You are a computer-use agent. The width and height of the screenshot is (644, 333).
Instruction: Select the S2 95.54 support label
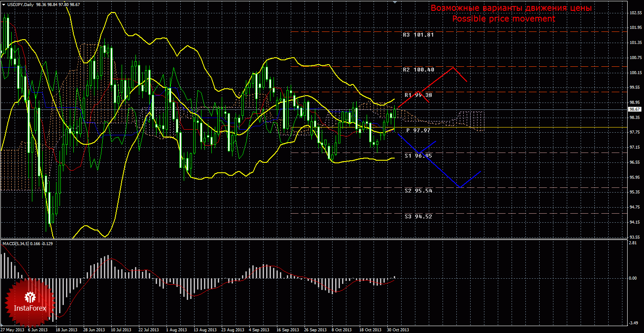[x=418, y=190]
